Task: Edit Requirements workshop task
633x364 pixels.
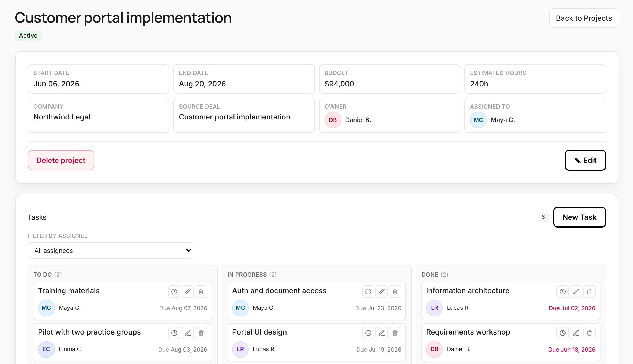Action: tap(576, 333)
